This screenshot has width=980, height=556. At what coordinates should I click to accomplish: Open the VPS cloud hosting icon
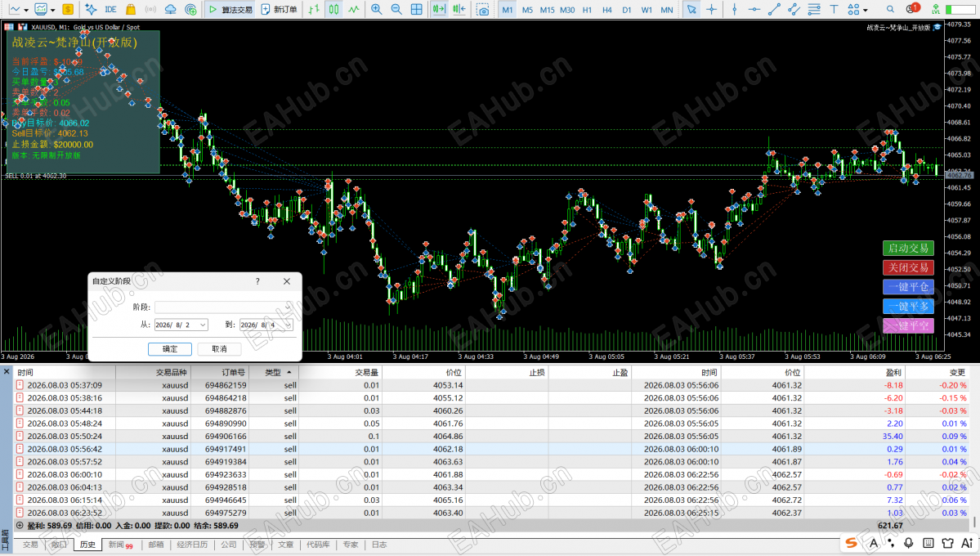pyautogui.click(x=171, y=9)
